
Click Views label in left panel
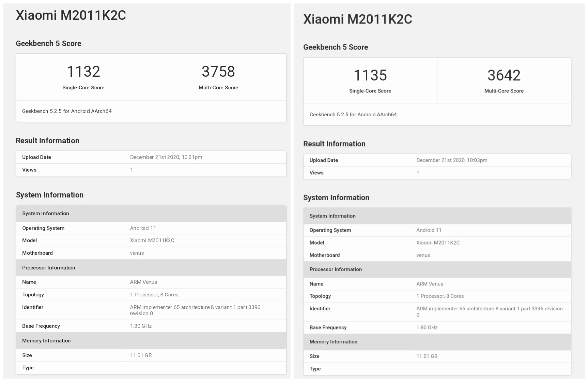tap(29, 170)
